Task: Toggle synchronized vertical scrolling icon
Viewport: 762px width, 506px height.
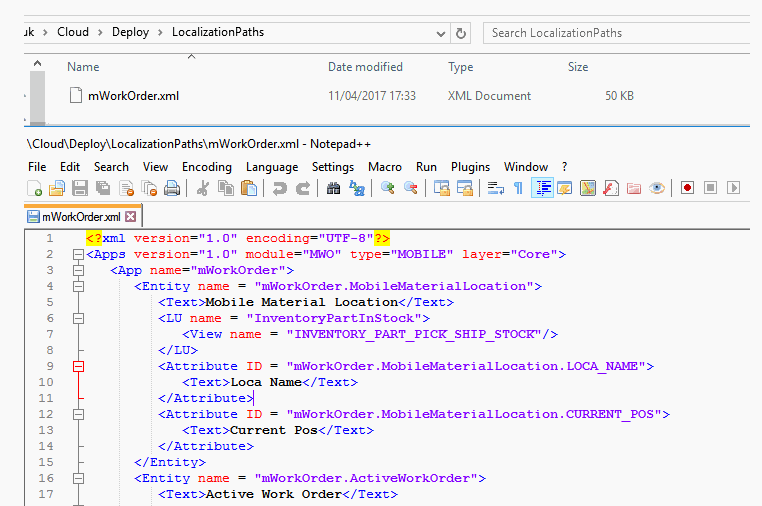Action: pos(442,188)
